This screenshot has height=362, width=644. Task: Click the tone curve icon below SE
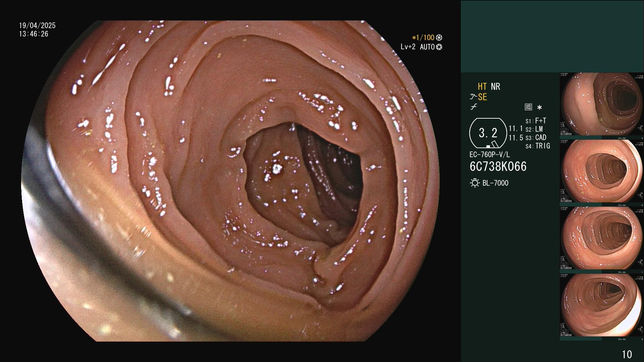point(474,107)
